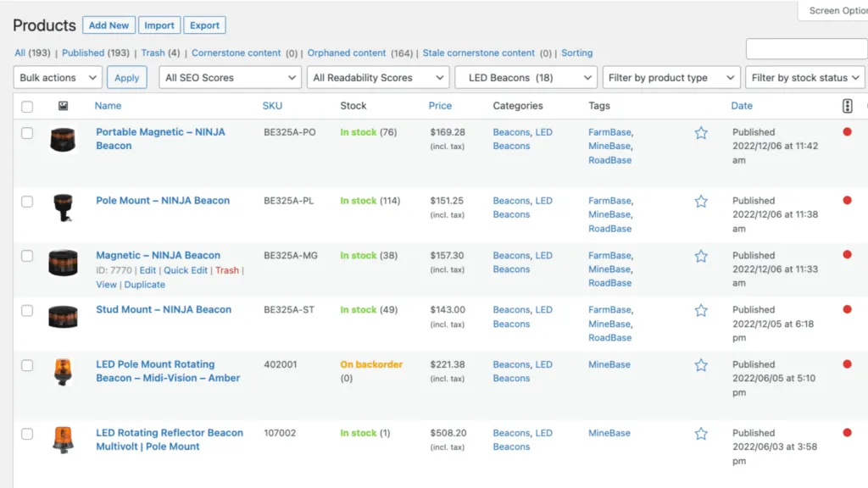The height and width of the screenshot is (488, 868).
Task: Open the All SEO Scores dropdown
Action: coord(230,77)
